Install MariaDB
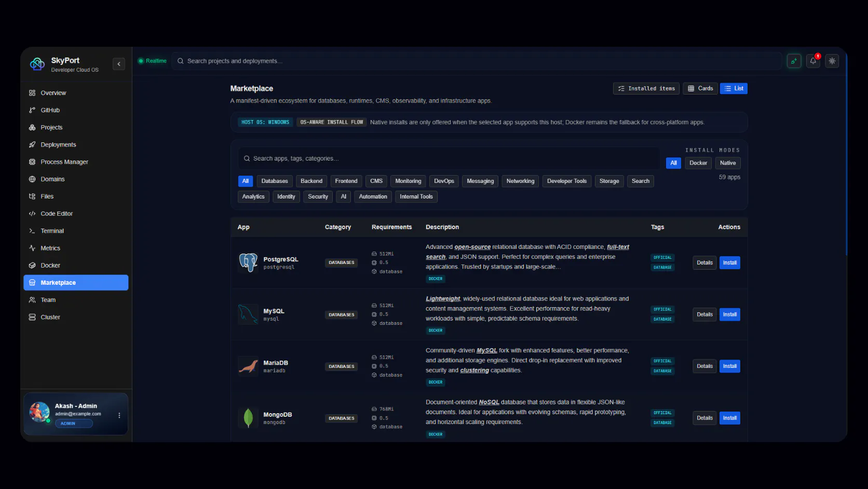Image resolution: width=868 pixels, height=489 pixels. 730,366
